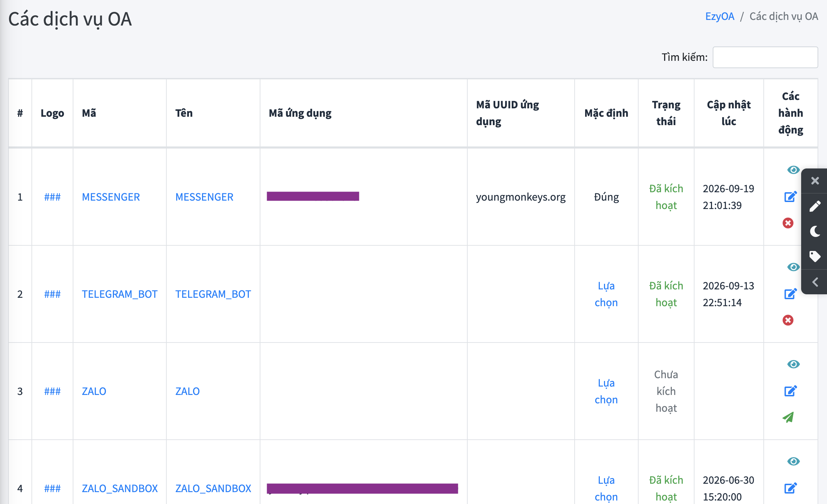
Task: View details of the MESSENGER service
Action: point(793,170)
